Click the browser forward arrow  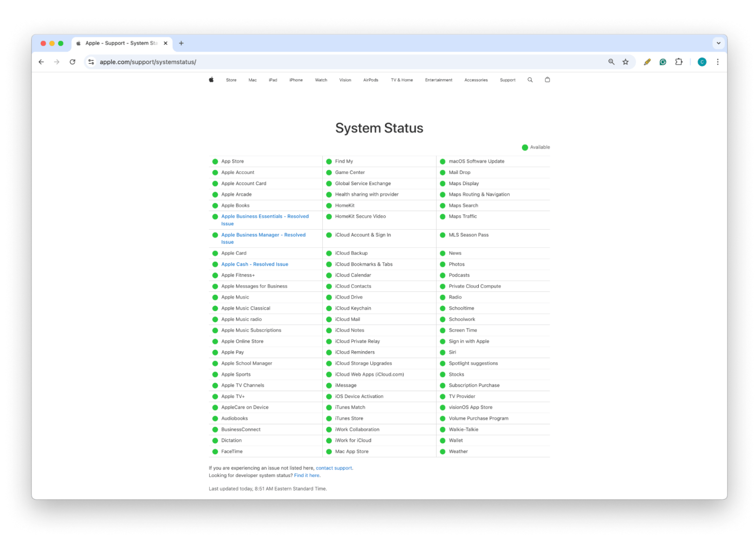(57, 62)
